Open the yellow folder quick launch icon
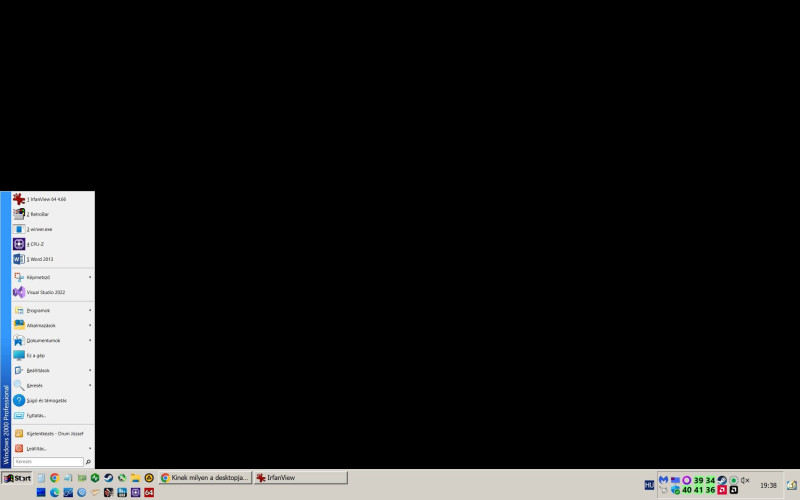Viewport: 800px width, 500px height. [135, 478]
